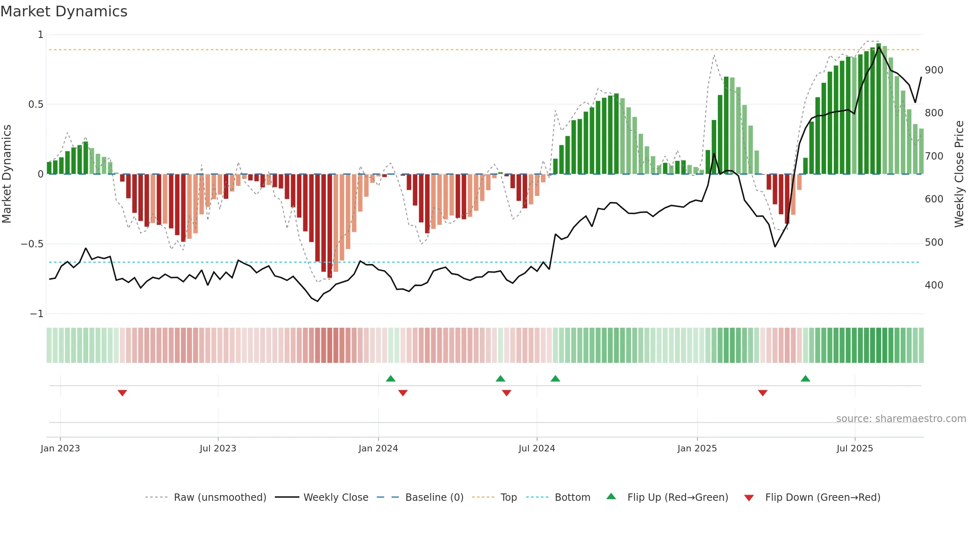Click the Market Dynamics chart title
Screen dimensions: 980x551
(x=64, y=11)
